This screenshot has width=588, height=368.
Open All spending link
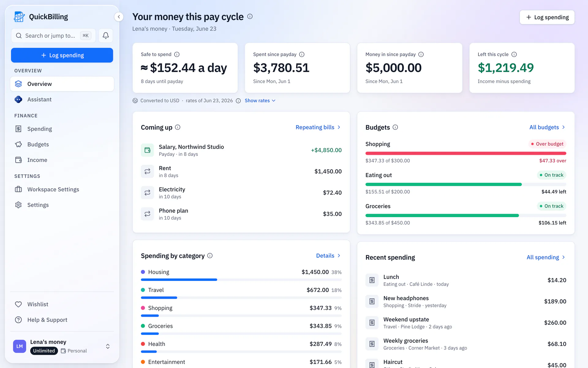(546, 257)
